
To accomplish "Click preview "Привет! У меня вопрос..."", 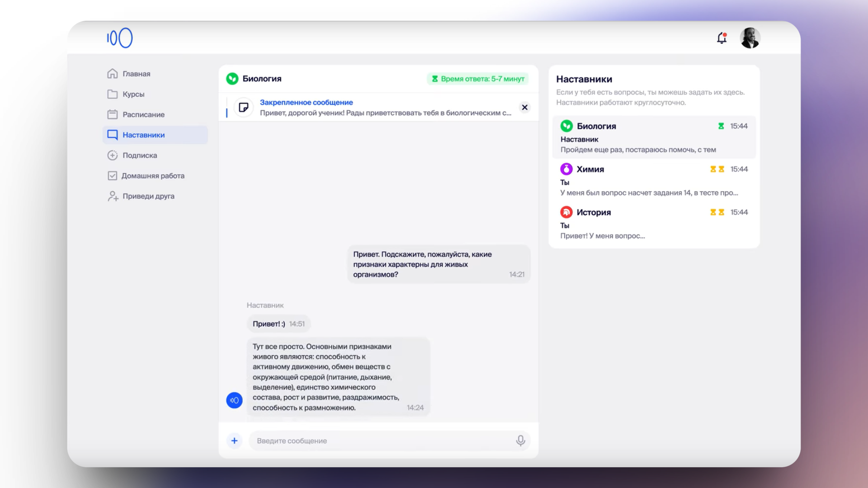I will (x=603, y=236).
